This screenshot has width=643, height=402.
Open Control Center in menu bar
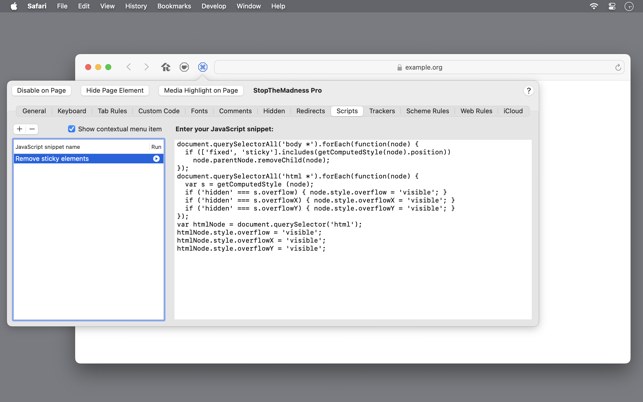pyautogui.click(x=612, y=6)
